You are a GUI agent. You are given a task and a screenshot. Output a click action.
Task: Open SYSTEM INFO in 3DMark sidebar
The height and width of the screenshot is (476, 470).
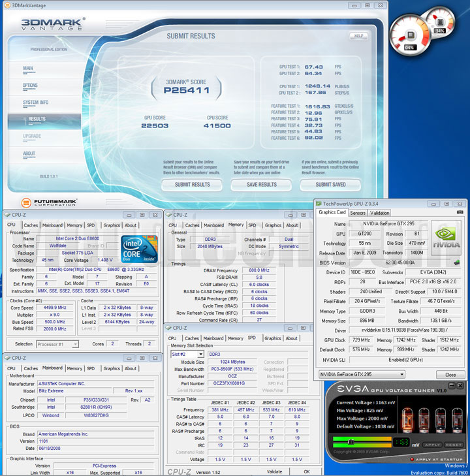(x=35, y=103)
